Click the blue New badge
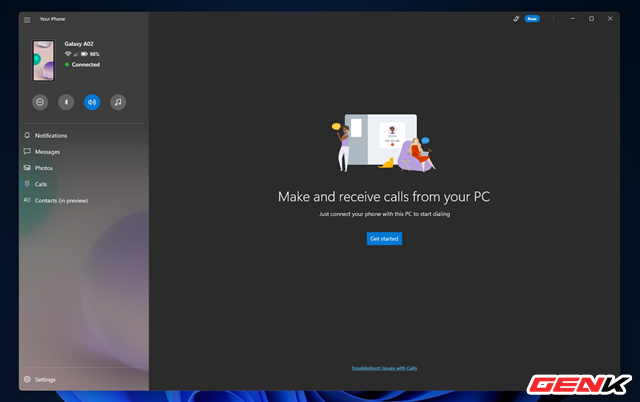 532,19
